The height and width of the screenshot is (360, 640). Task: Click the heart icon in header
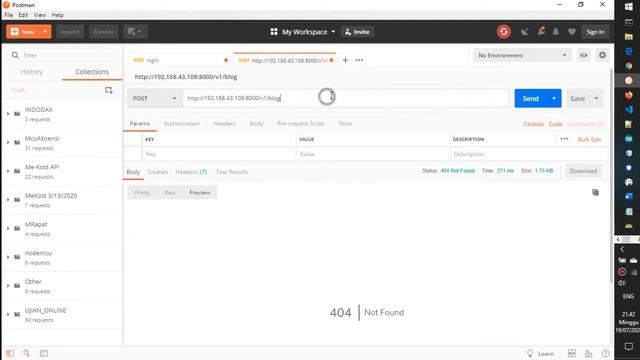tap(571, 32)
